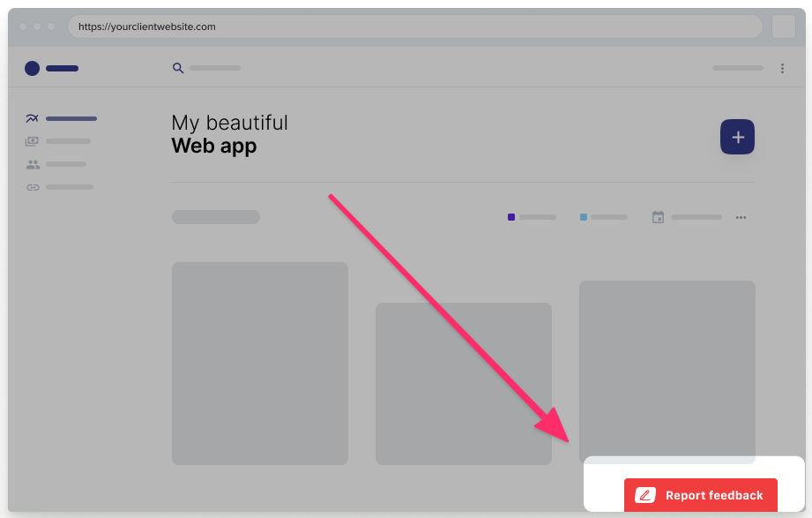Select the analytics line-chart icon in sidebar

32,118
